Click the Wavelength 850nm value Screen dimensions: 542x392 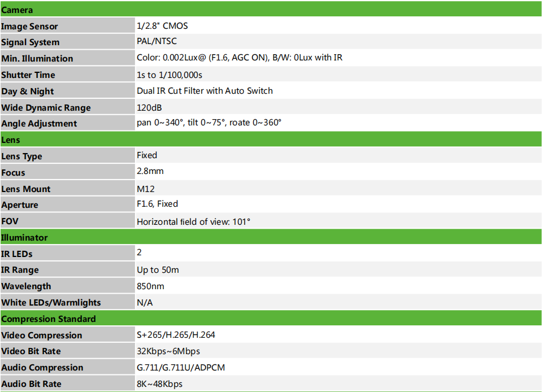(150, 286)
